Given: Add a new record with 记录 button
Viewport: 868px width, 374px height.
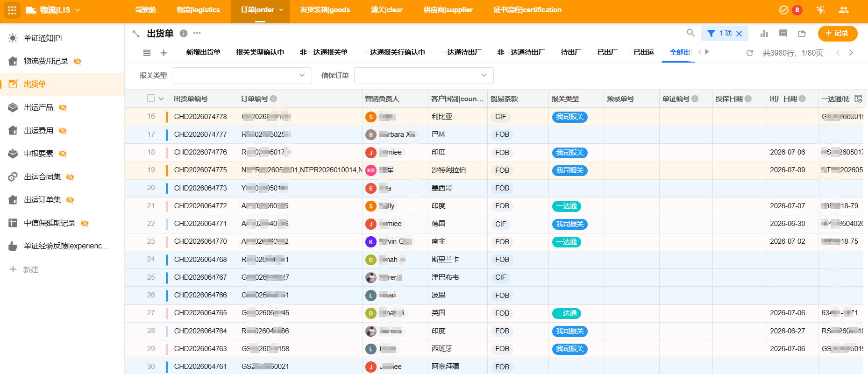Looking at the screenshot, I should (837, 33).
